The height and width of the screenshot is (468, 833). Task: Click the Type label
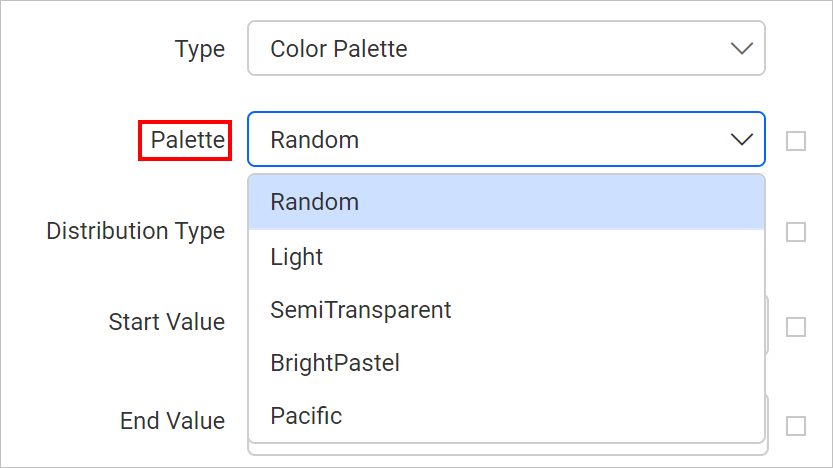200,48
